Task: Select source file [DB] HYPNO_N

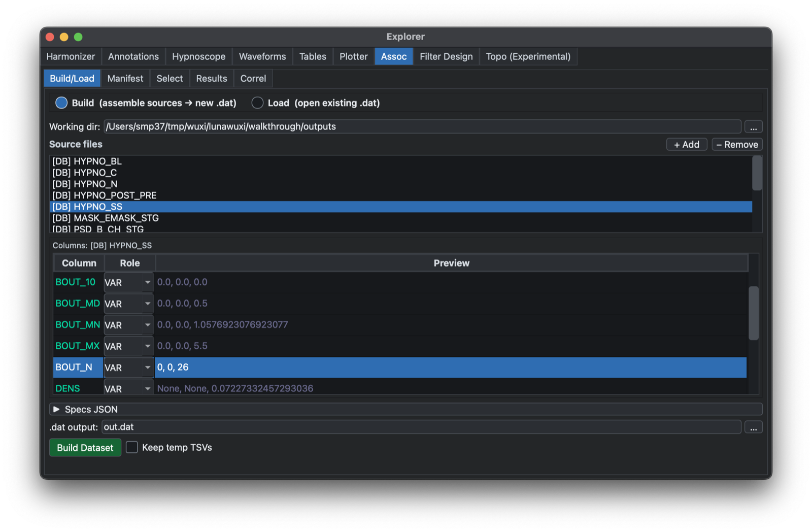Action: click(x=401, y=184)
